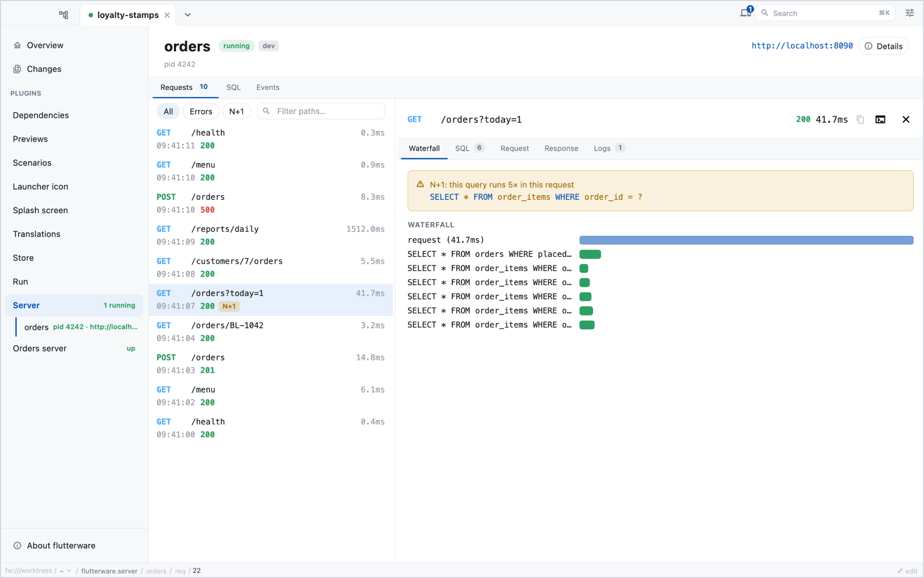Select the orders pid 4242 server entry
The height and width of the screenshot is (578, 924).
tap(80, 327)
